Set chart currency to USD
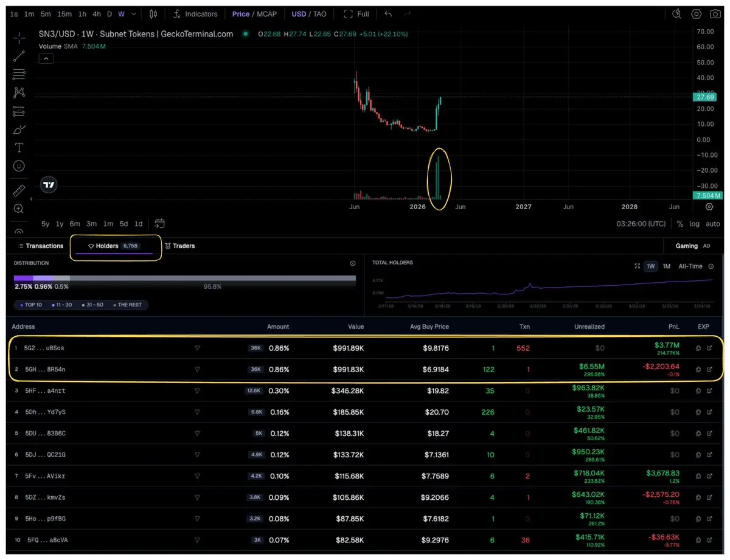The width and height of the screenshot is (730, 560). [x=299, y=14]
